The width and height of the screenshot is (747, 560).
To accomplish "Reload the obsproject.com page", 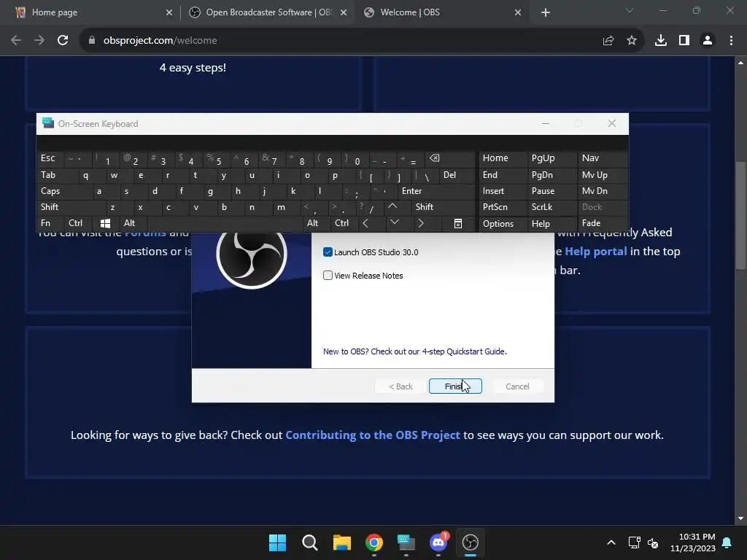I will point(63,41).
